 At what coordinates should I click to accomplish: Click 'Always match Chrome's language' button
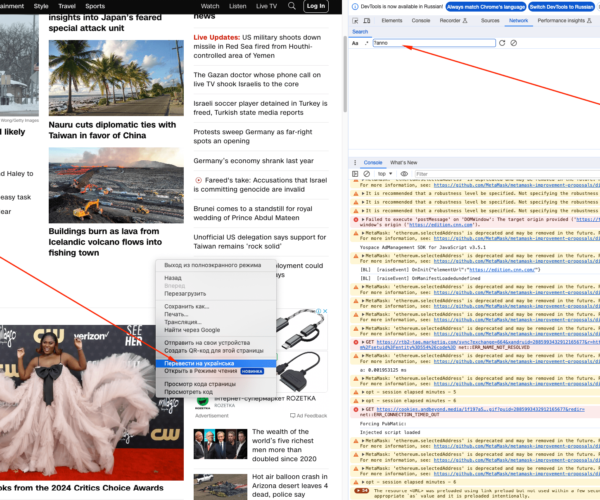(x=483, y=6)
